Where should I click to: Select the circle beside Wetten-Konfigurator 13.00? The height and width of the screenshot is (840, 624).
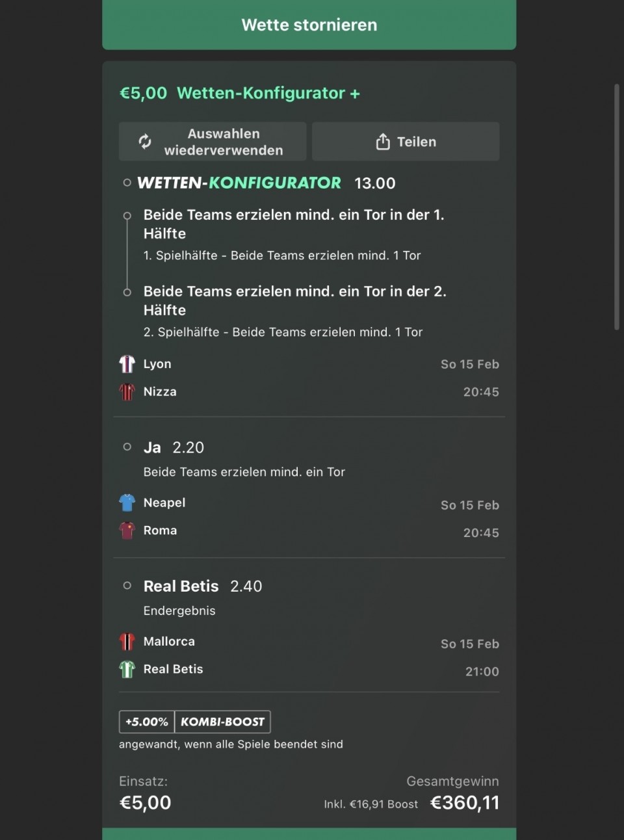click(127, 183)
